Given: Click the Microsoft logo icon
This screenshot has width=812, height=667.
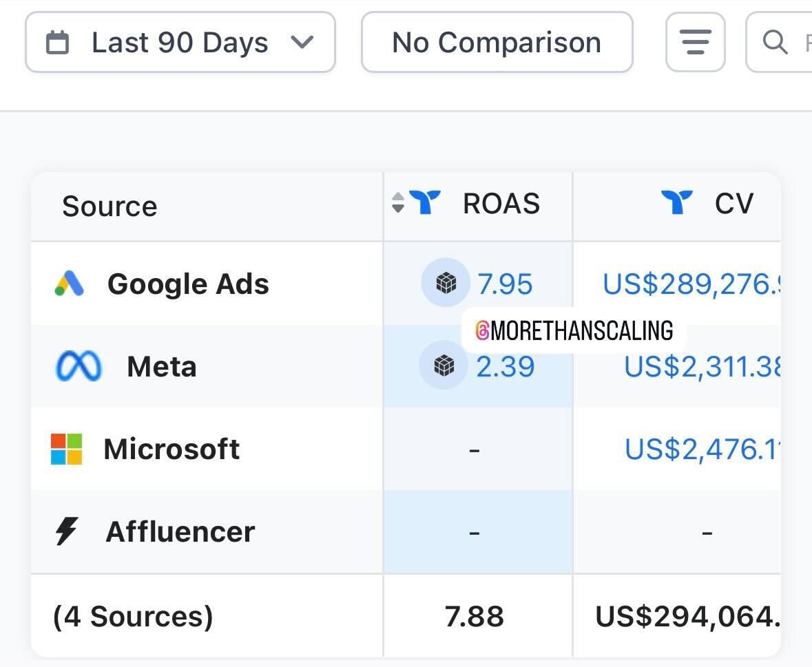Looking at the screenshot, I should click(x=67, y=449).
